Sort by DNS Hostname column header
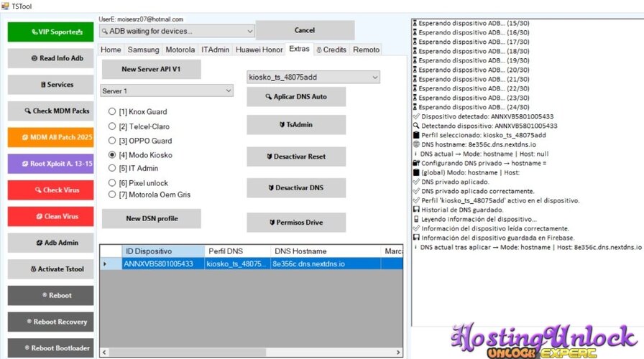 (x=326, y=251)
